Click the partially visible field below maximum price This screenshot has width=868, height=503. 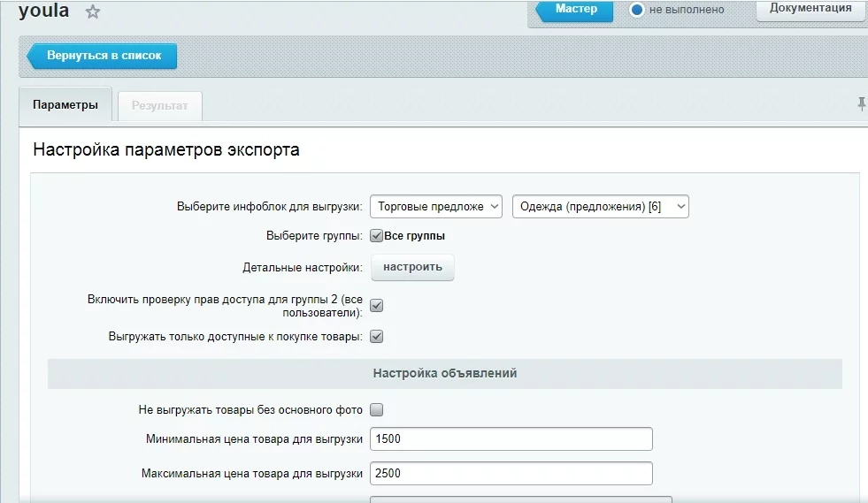(520, 499)
